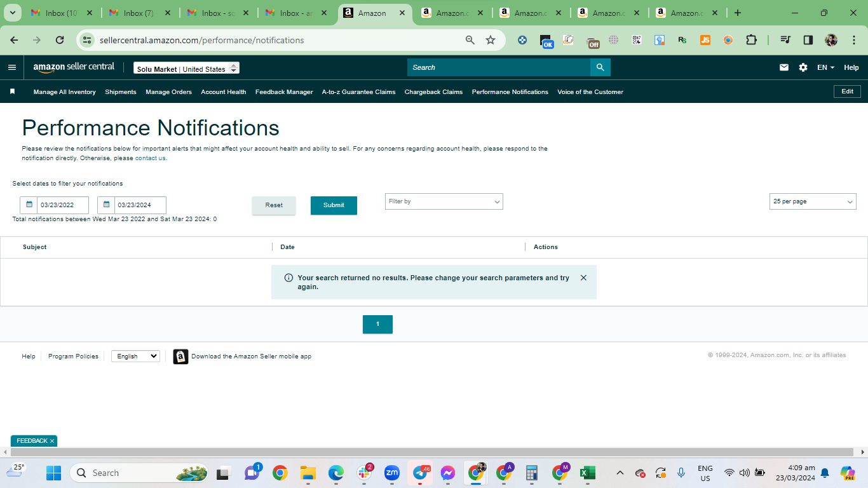Viewport: 868px width, 488px height.
Task: Open the tab search chevron before the first tab
Action: click(x=12, y=13)
